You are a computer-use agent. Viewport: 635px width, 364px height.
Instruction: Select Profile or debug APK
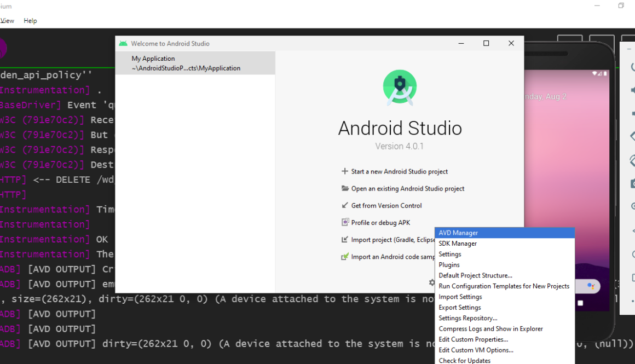[x=380, y=223]
